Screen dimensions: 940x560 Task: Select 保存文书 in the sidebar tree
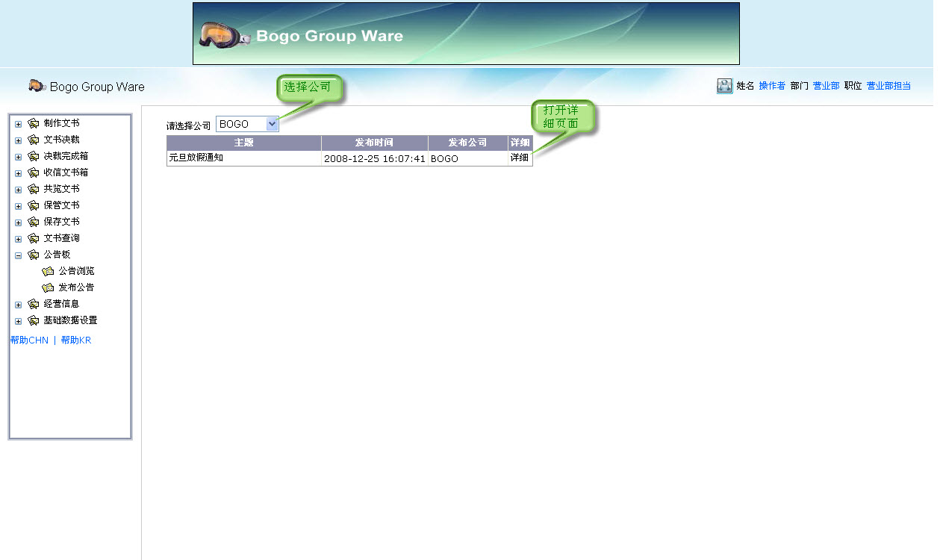click(x=61, y=222)
